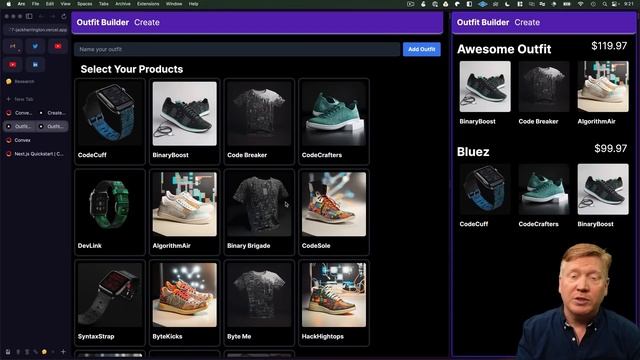Select AlgorithmAir in the product grid
This screenshot has width=640, height=360.
[x=184, y=212]
